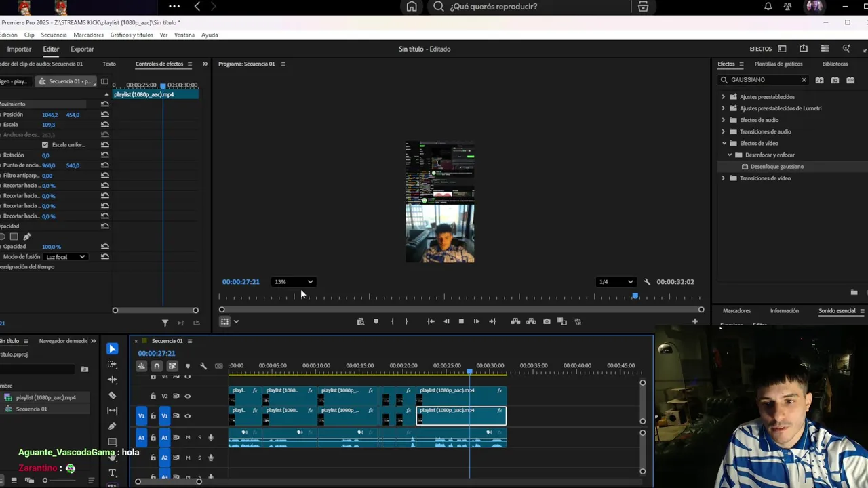Expand Transiciones de audio folder
Image resolution: width=868 pixels, height=488 pixels.
coord(723,131)
